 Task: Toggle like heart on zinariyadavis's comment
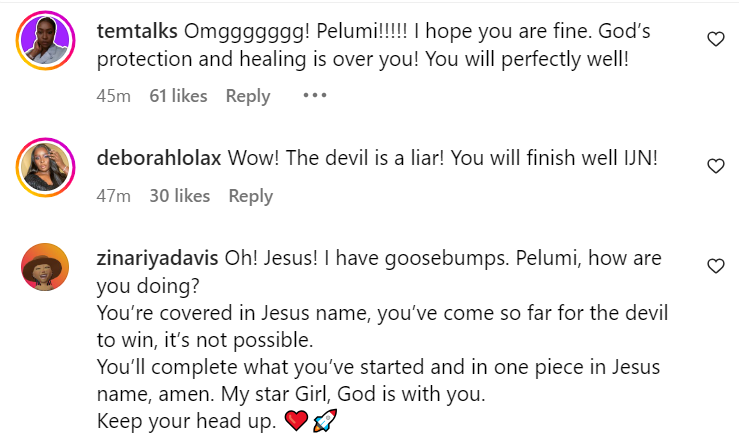(x=715, y=266)
